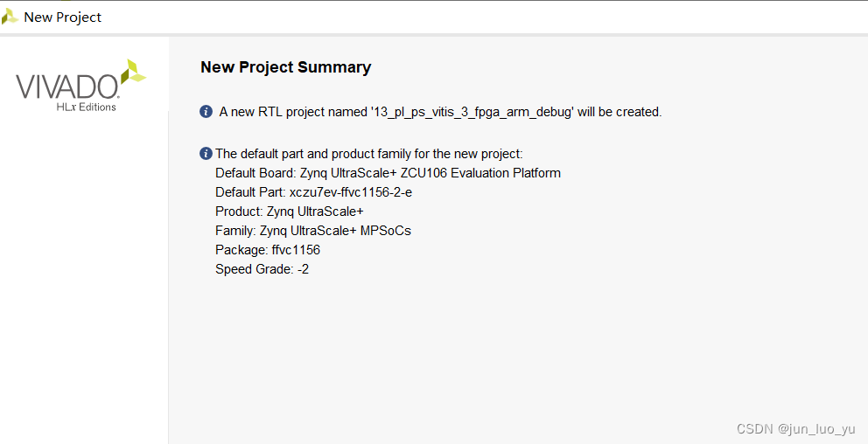The image size is (868, 444).
Task: Click the default part and product family line
Action: [368, 154]
